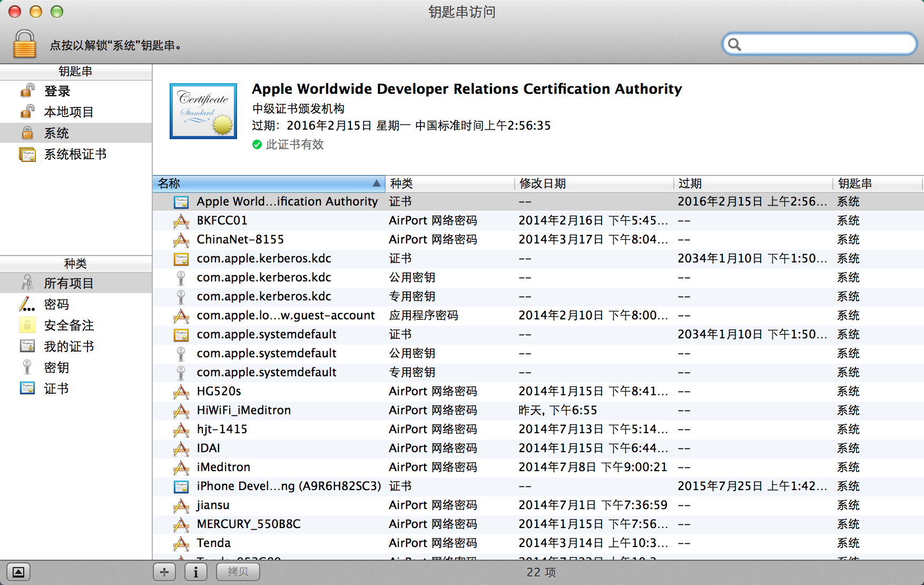Viewport: 924px width, 585px height.
Task: Click the 22 项 item count in status bar
Action: (x=541, y=572)
